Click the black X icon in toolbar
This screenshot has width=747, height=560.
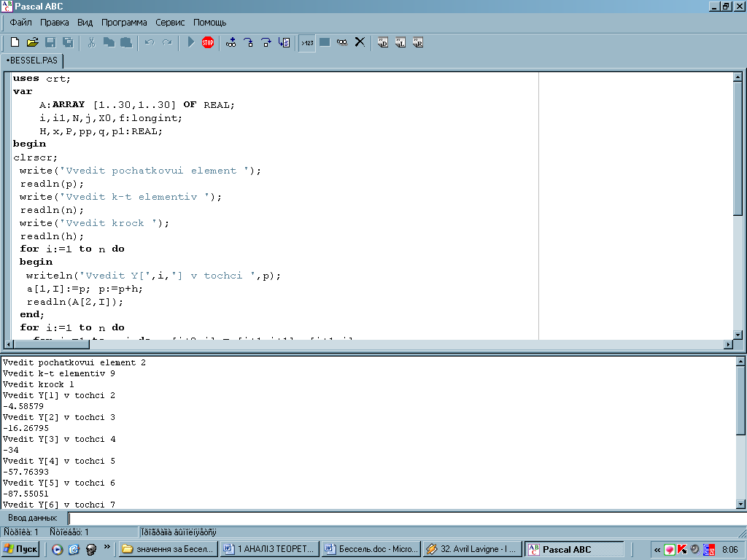[360, 42]
